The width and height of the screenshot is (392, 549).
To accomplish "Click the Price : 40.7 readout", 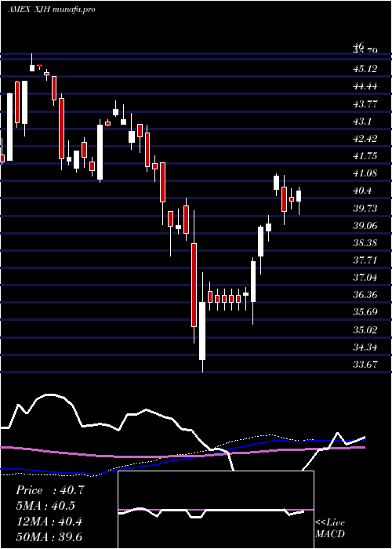I will tap(50, 490).
